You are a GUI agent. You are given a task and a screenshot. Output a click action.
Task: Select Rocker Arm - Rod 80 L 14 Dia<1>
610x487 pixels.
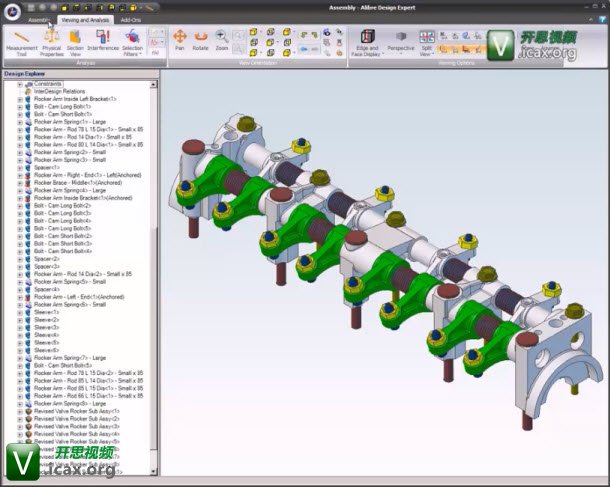pyautogui.click(x=88, y=145)
